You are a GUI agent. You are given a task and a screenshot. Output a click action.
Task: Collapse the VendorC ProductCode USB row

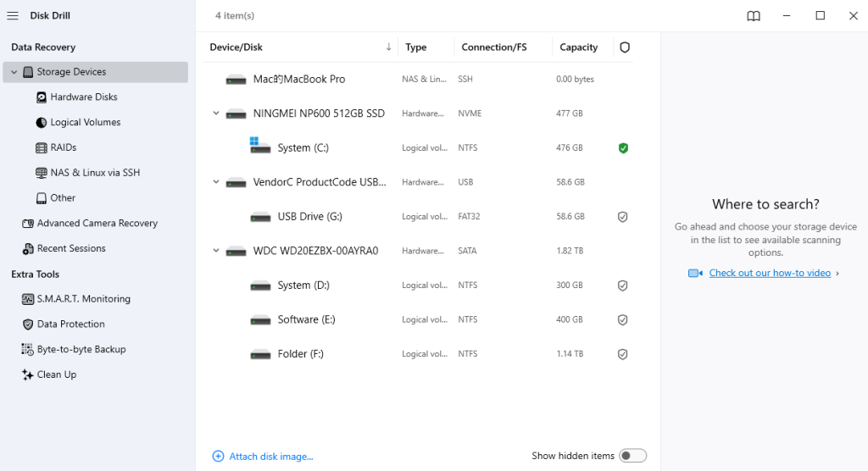216,182
